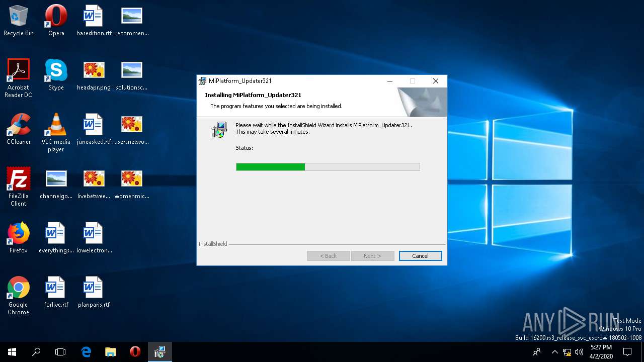Click the MiPlatform_Updater321 window title text
Viewport: 644px width, 362px height.
coord(240,81)
